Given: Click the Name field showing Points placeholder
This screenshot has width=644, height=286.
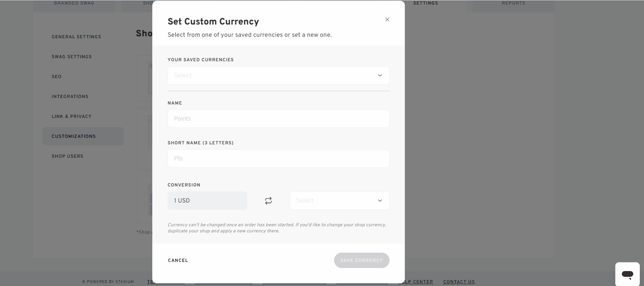Looking at the screenshot, I should click(x=278, y=118).
